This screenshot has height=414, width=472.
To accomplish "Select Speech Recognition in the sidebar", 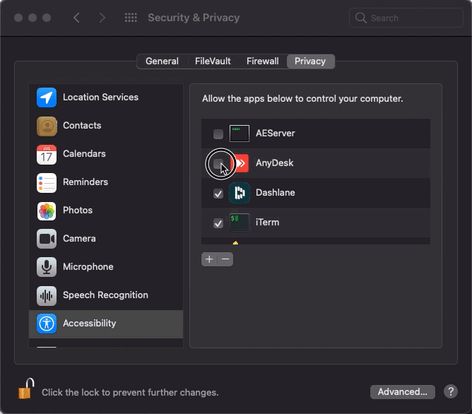I will click(x=106, y=295).
